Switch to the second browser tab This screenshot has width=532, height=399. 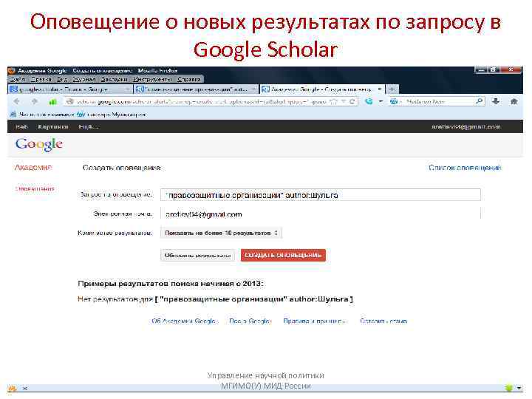point(196,89)
